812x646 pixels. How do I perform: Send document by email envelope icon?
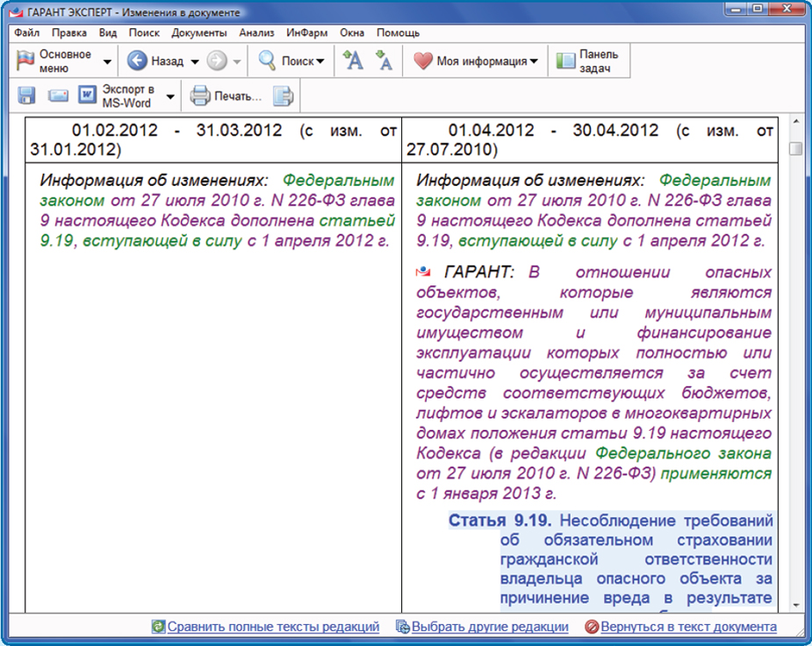point(58,96)
